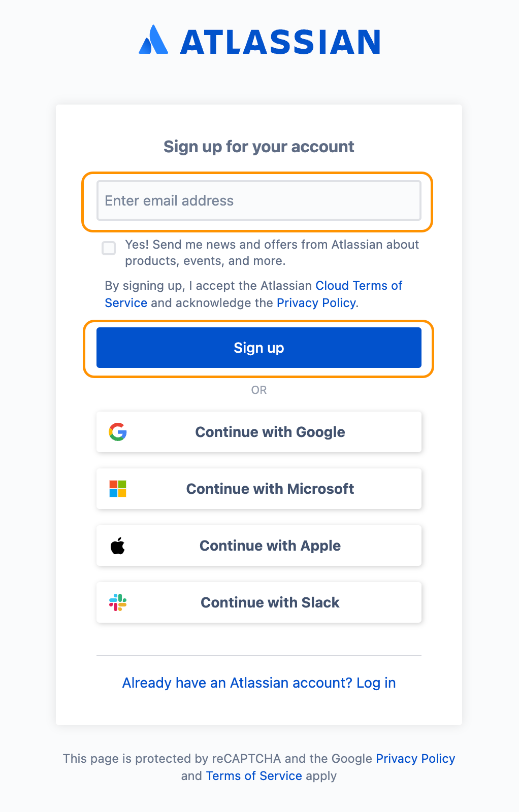Click the Atlassian logo
The image size is (519, 812).
(x=259, y=41)
